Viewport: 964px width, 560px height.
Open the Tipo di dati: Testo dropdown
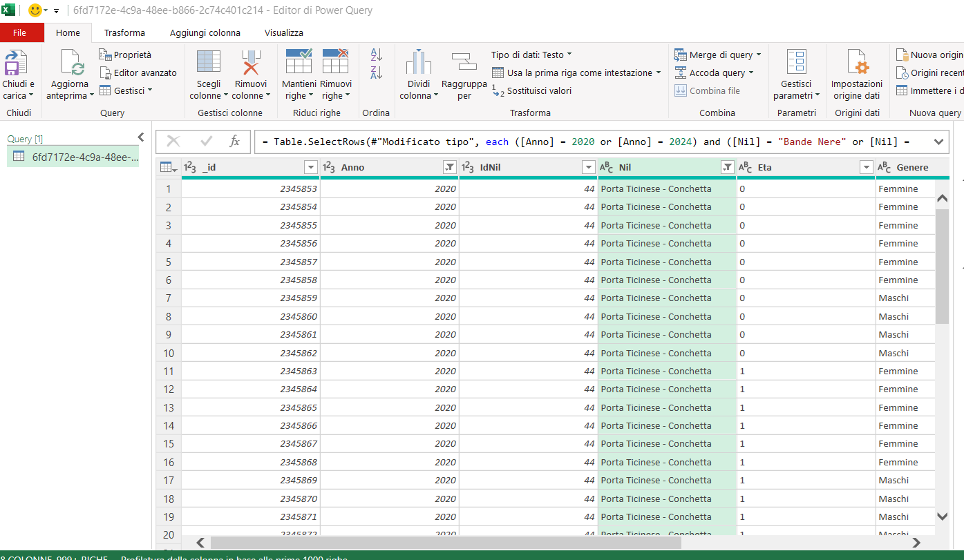(x=531, y=55)
